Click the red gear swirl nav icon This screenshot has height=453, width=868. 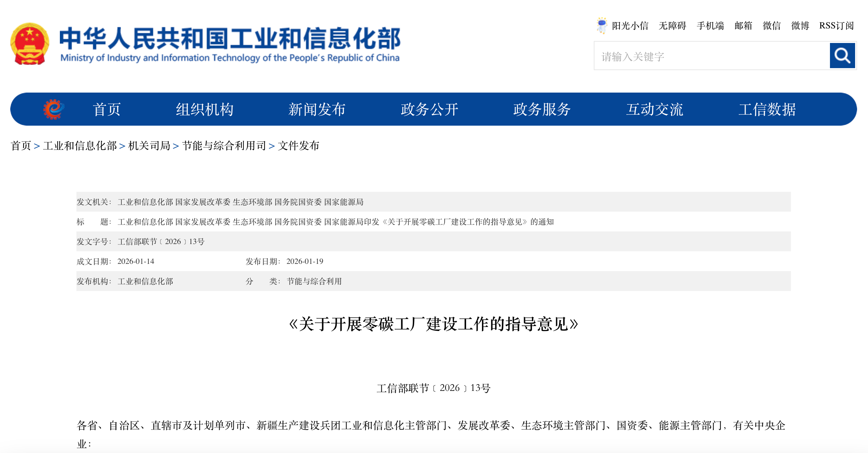click(x=54, y=109)
